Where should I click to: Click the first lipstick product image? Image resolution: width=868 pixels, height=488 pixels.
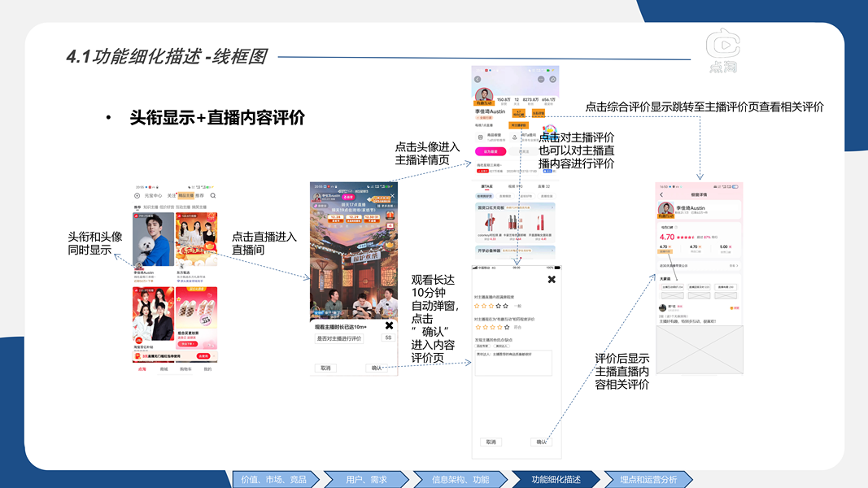tap(490, 222)
